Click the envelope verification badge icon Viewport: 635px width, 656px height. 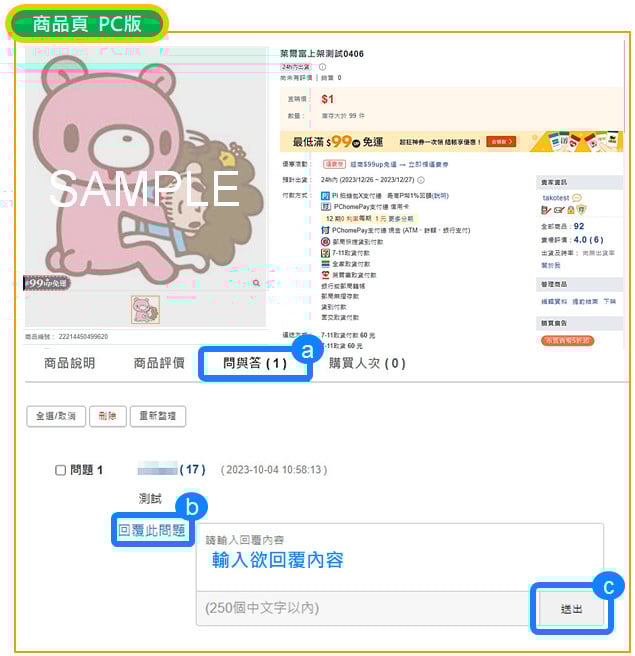[559, 210]
